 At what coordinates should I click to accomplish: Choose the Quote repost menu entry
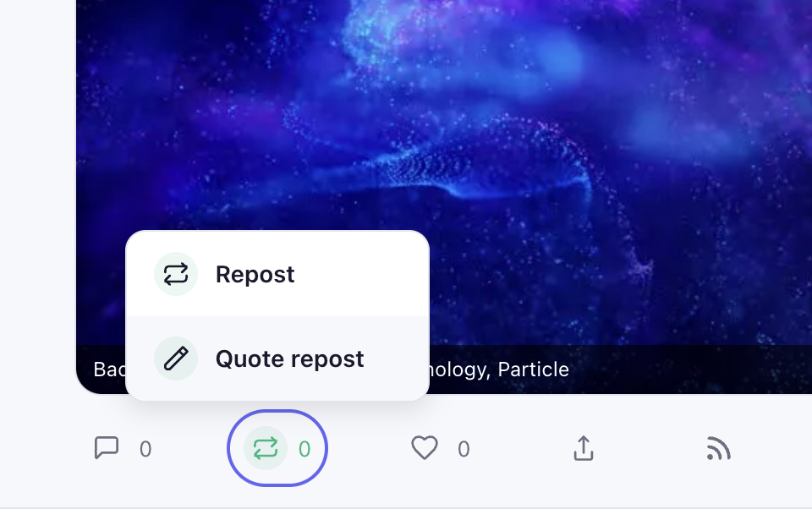point(289,358)
